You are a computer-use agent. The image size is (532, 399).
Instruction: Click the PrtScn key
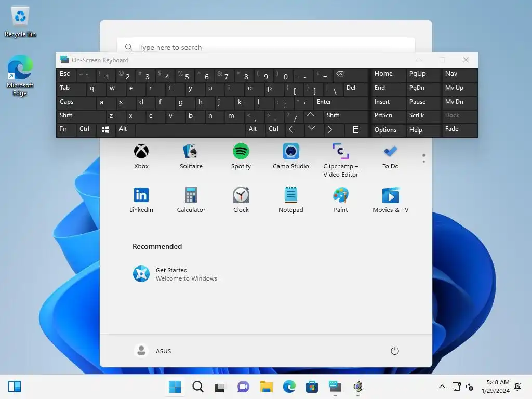[x=389, y=116]
